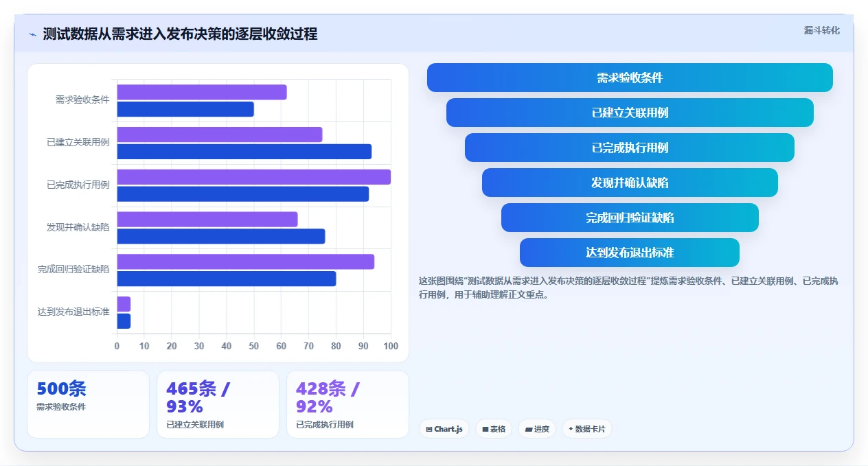Select the Chart.js tag
Viewport: 868px width, 466px height.
[x=444, y=429]
